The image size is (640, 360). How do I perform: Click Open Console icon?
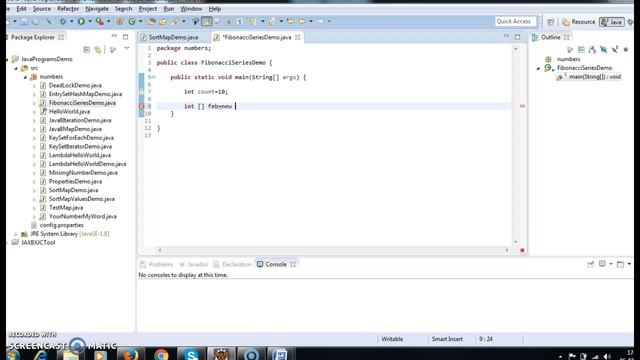[620, 264]
